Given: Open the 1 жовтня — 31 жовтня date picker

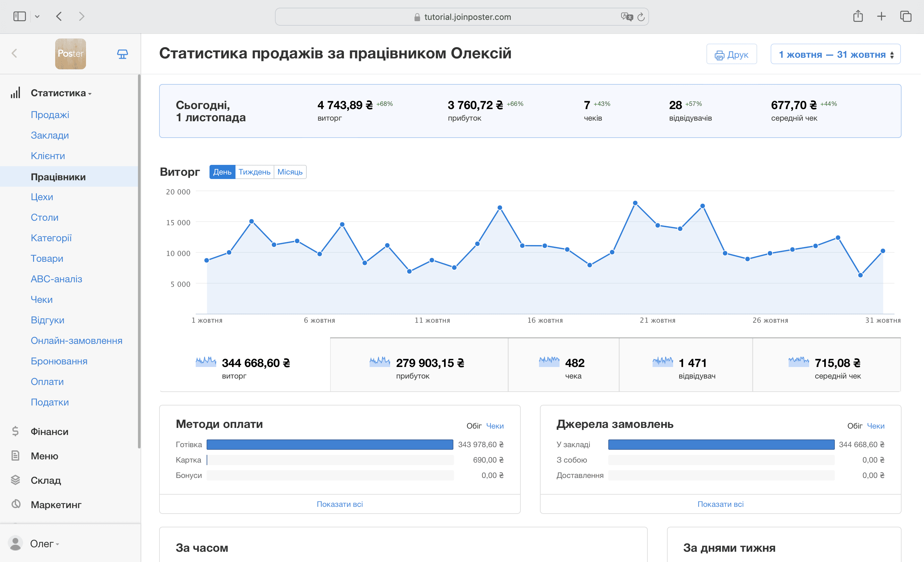Looking at the screenshot, I should [x=835, y=54].
